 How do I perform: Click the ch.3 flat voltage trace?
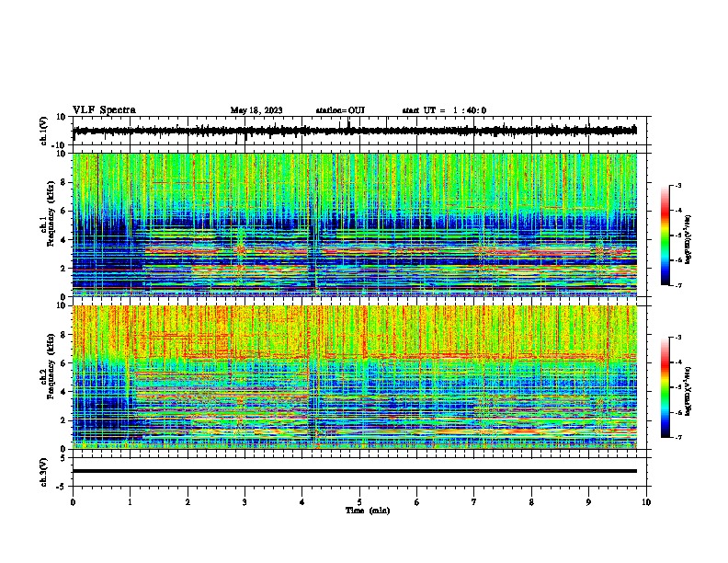pyautogui.click(x=355, y=471)
